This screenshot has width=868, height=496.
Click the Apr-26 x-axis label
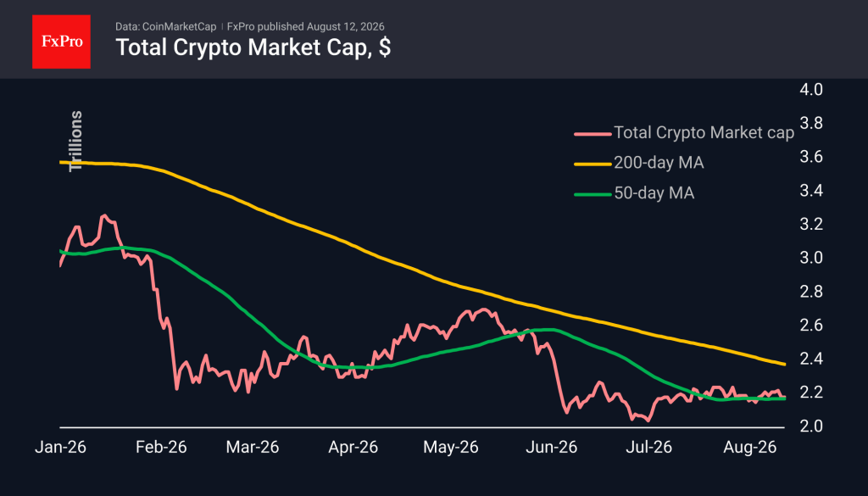click(353, 448)
